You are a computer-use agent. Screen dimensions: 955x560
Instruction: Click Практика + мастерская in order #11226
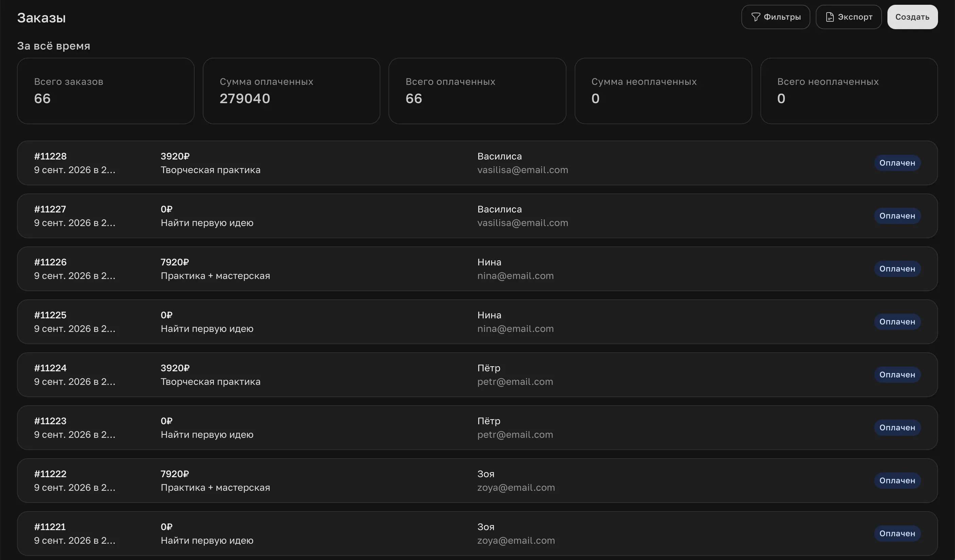(x=215, y=276)
